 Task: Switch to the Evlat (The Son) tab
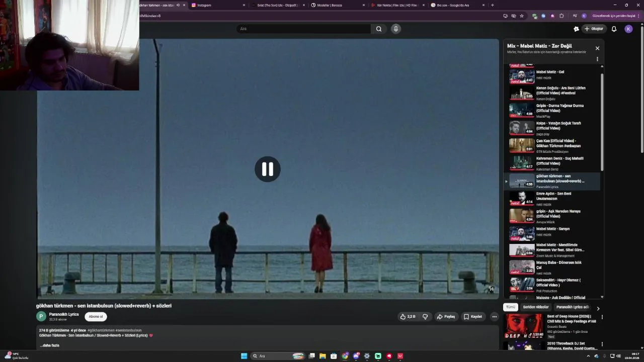pos(277,5)
